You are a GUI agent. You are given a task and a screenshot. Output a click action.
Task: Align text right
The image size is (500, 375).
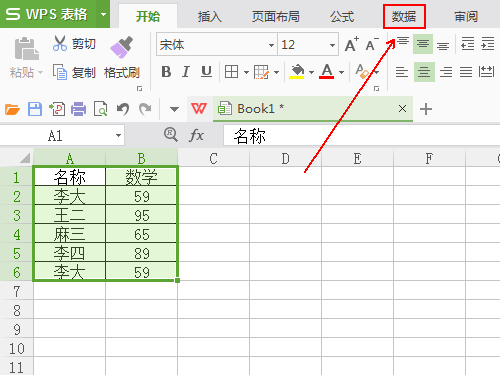click(x=446, y=72)
